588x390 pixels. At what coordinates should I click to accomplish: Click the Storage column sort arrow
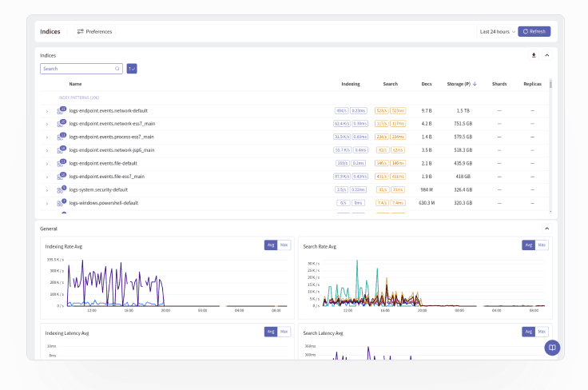[475, 84]
